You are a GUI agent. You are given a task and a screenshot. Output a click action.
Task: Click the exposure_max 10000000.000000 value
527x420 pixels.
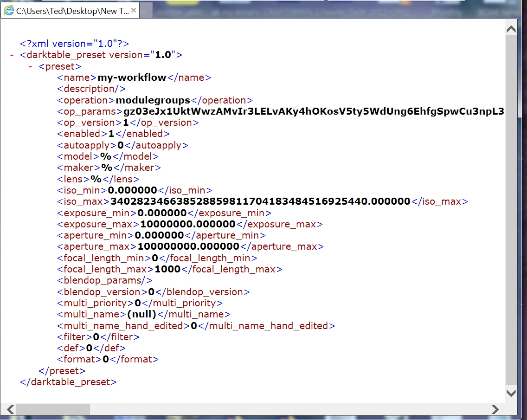(188, 224)
